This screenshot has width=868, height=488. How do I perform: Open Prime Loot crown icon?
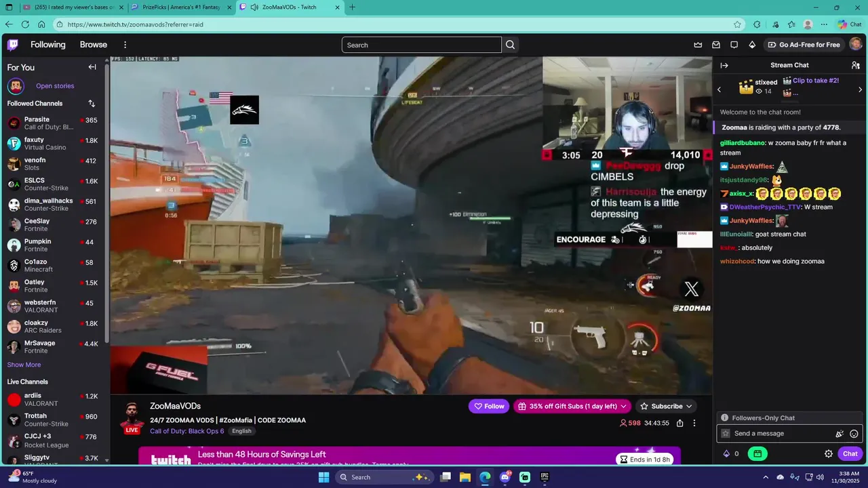[x=698, y=45]
